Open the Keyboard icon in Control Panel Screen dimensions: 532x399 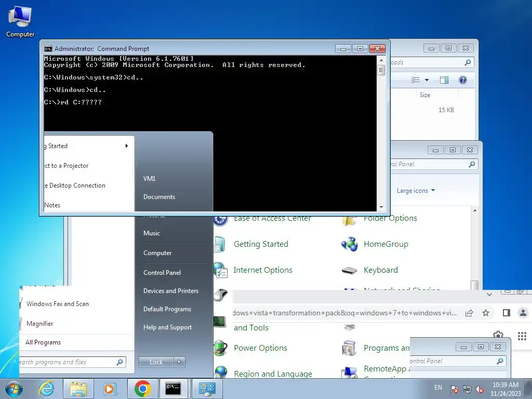[x=350, y=270]
